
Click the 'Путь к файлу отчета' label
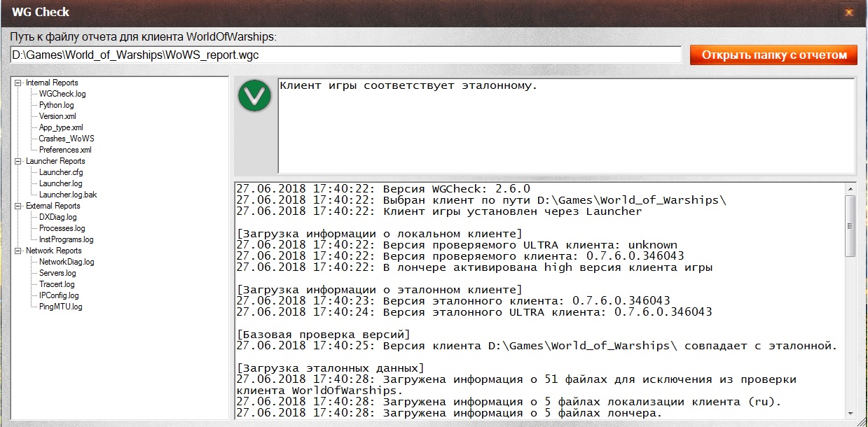(x=144, y=36)
